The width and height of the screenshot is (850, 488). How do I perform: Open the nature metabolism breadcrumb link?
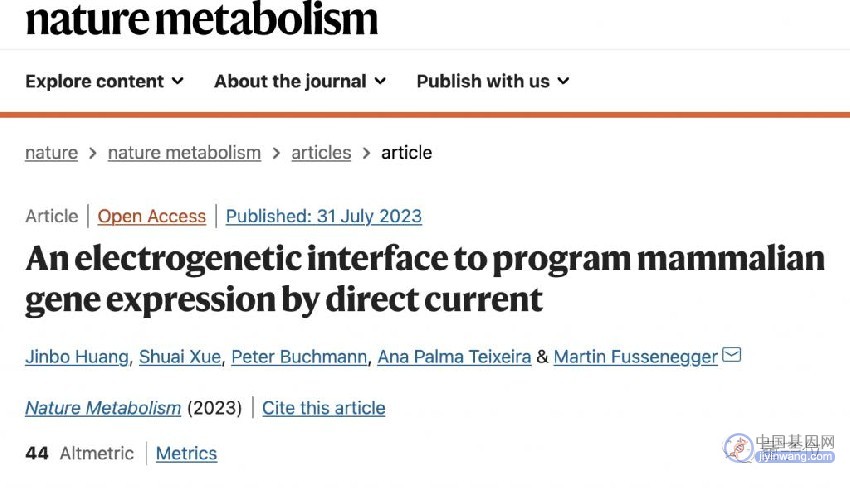click(184, 153)
